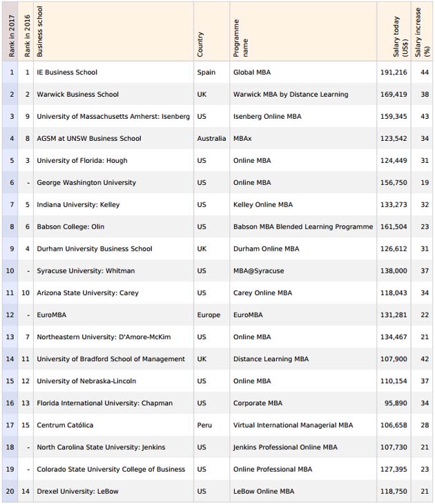
Task: Select Durham University Business School
Action: click(x=94, y=249)
